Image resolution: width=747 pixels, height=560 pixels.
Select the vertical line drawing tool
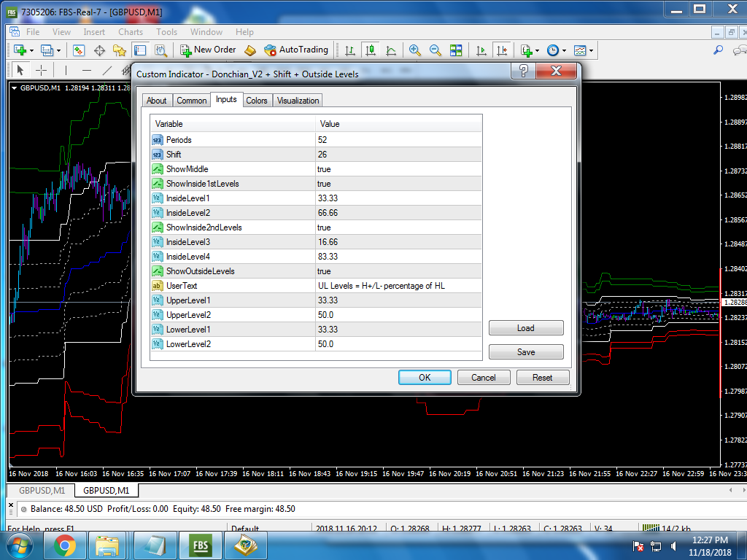click(x=66, y=71)
